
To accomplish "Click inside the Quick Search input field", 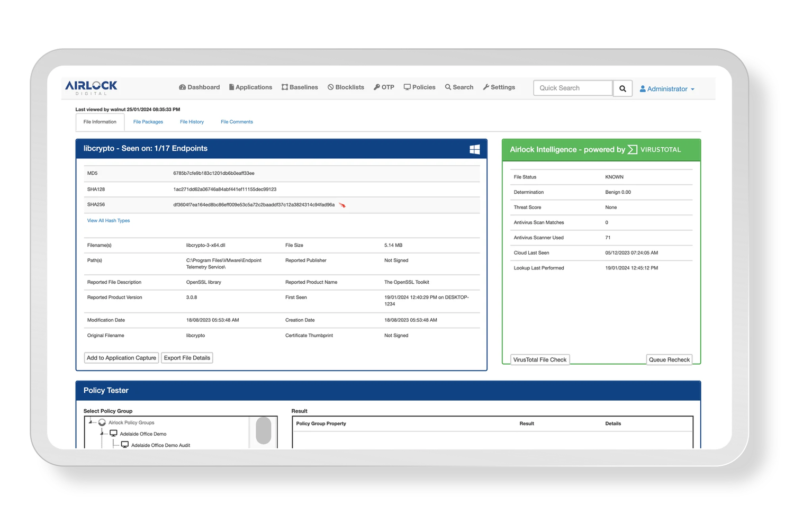I will (572, 88).
